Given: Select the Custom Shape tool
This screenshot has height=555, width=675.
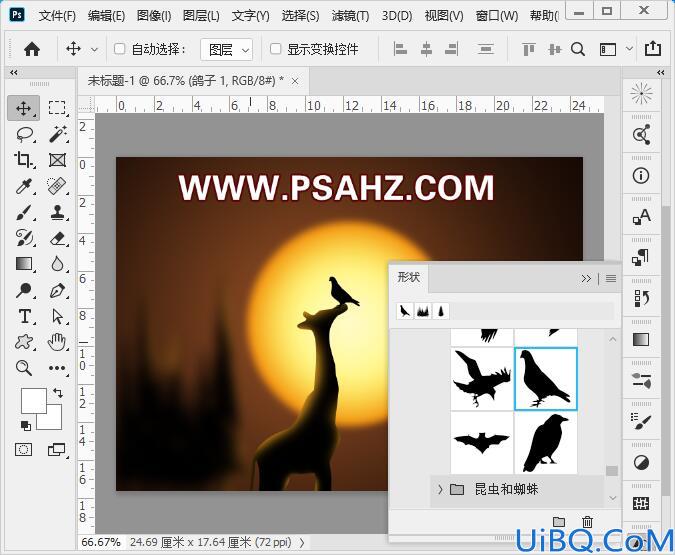Looking at the screenshot, I should pyautogui.click(x=23, y=342).
